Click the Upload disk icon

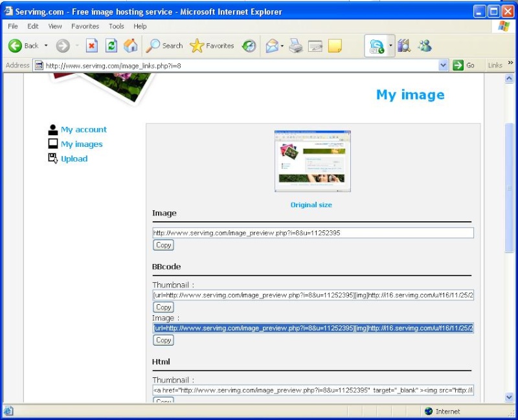coord(53,158)
